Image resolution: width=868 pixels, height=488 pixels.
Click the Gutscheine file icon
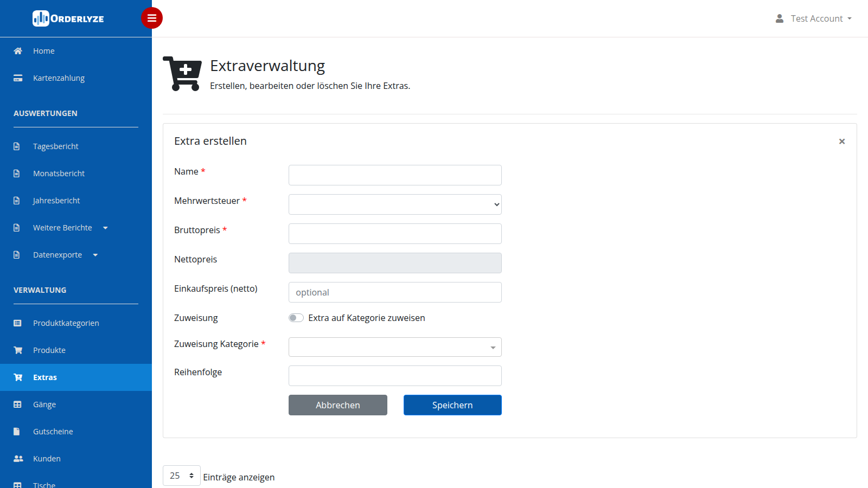[17, 432]
